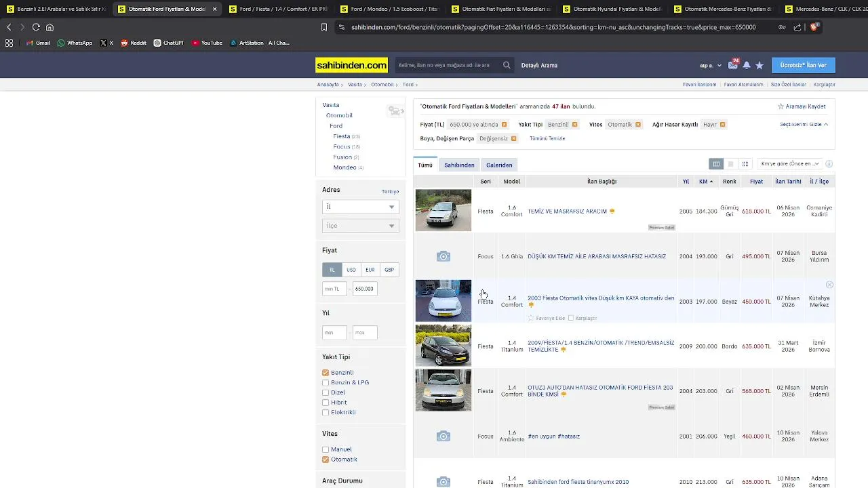Open the apps grid in the bookmarks bar
The width and height of the screenshot is (868, 488).
point(9,43)
